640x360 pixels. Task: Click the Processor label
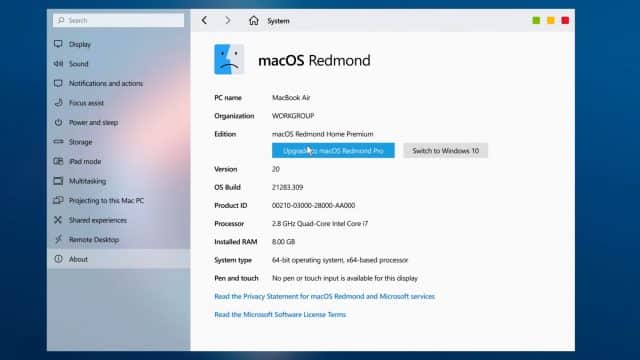(229, 224)
